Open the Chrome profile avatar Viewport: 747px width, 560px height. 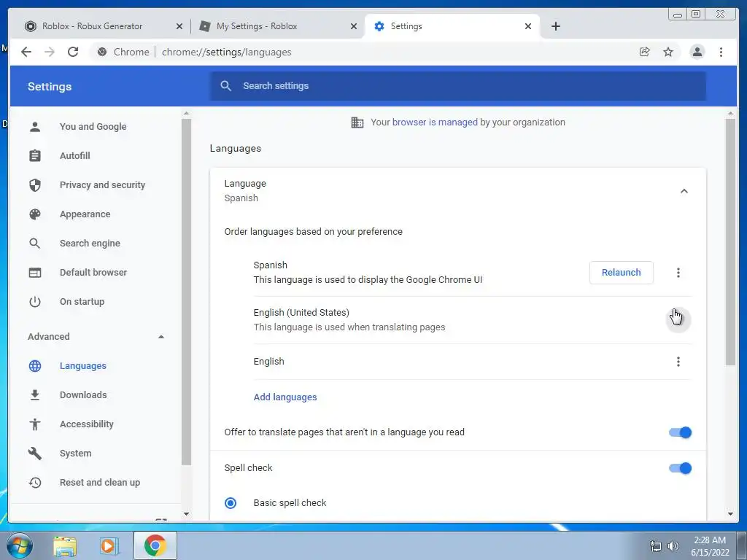click(697, 52)
